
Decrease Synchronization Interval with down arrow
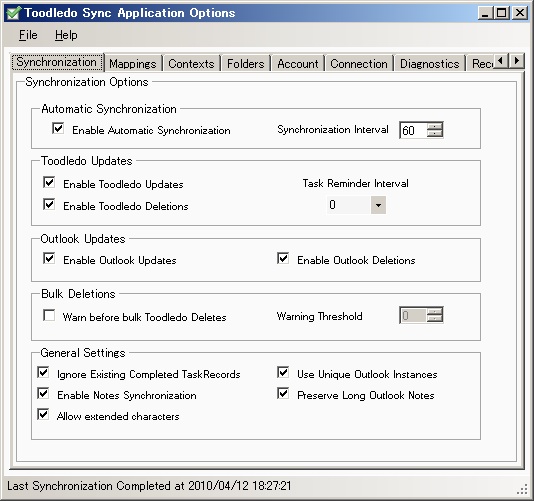click(x=435, y=134)
